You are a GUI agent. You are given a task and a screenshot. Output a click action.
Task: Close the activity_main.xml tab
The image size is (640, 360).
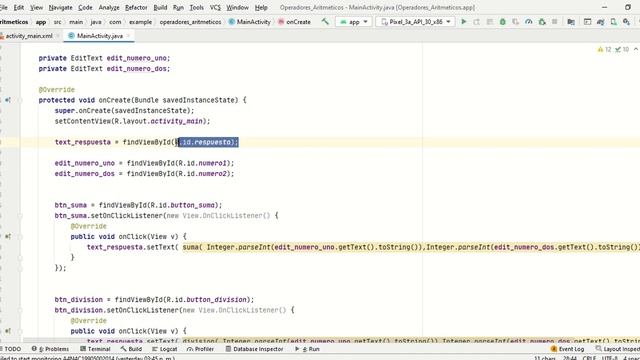click(x=58, y=36)
